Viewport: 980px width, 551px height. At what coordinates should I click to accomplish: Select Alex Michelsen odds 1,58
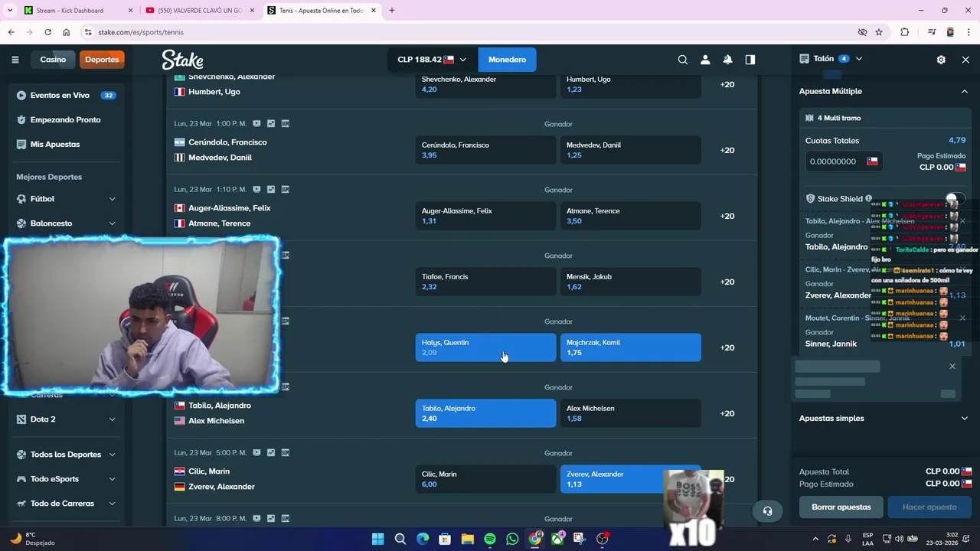pyautogui.click(x=631, y=413)
